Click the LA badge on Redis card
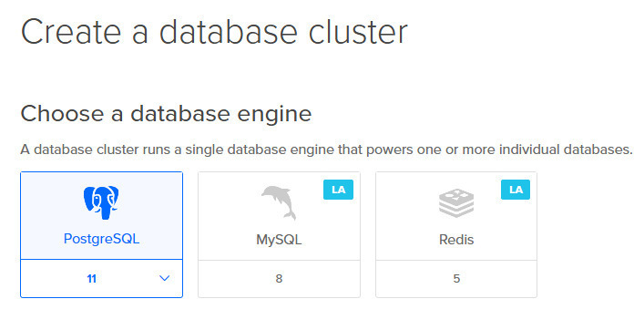This screenshot has height=330, width=644. coord(516,190)
